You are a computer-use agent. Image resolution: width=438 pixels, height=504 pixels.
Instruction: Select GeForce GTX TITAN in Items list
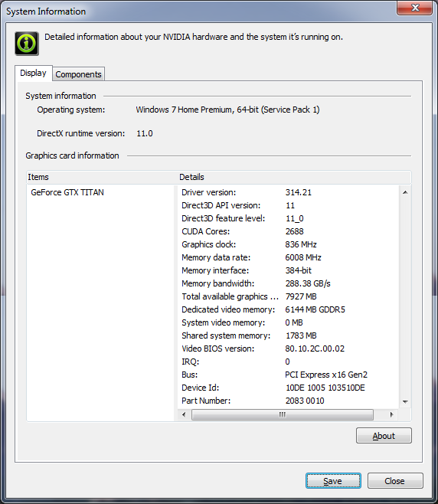[x=67, y=192]
